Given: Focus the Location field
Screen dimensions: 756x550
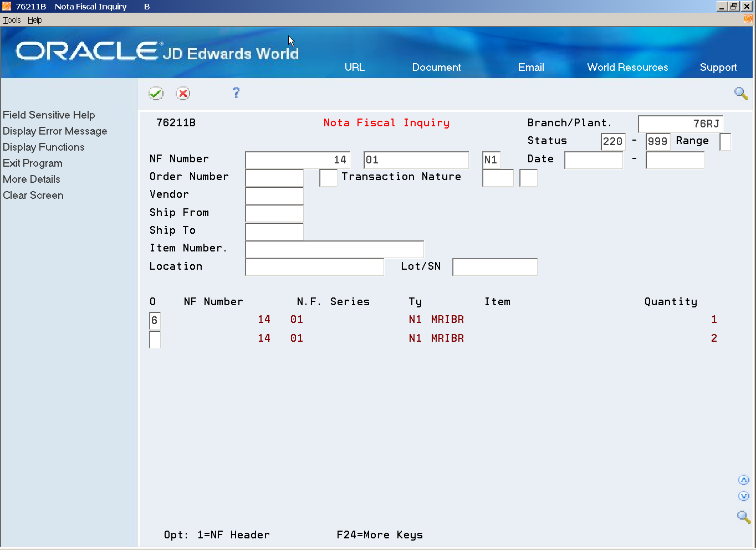Looking at the screenshot, I should 315,268.
